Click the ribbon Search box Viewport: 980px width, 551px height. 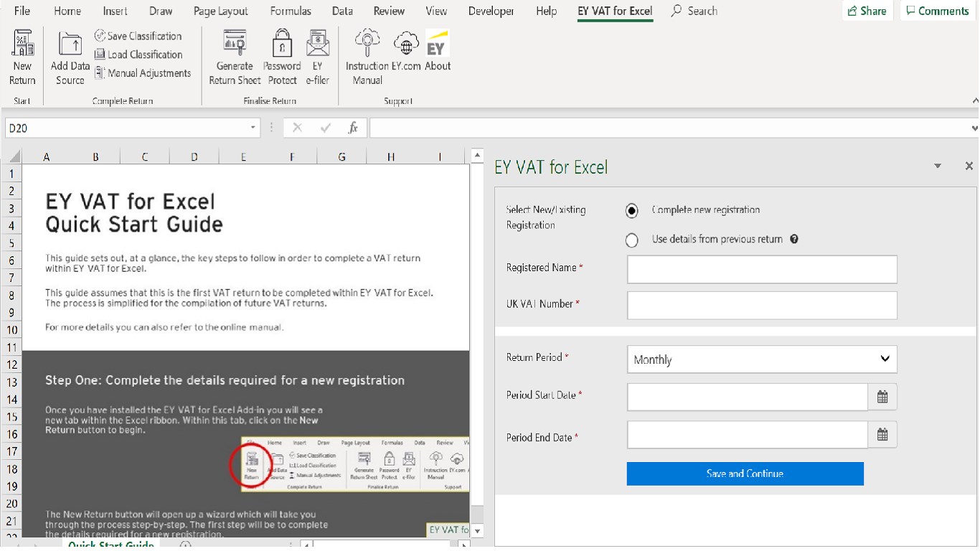pyautogui.click(x=694, y=11)
